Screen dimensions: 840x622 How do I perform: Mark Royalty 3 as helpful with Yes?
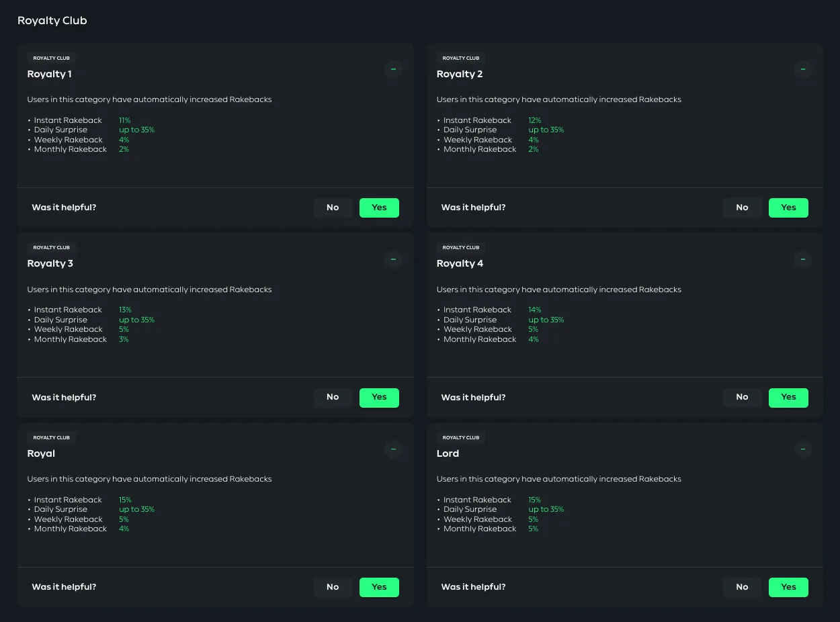click(379, 398)
